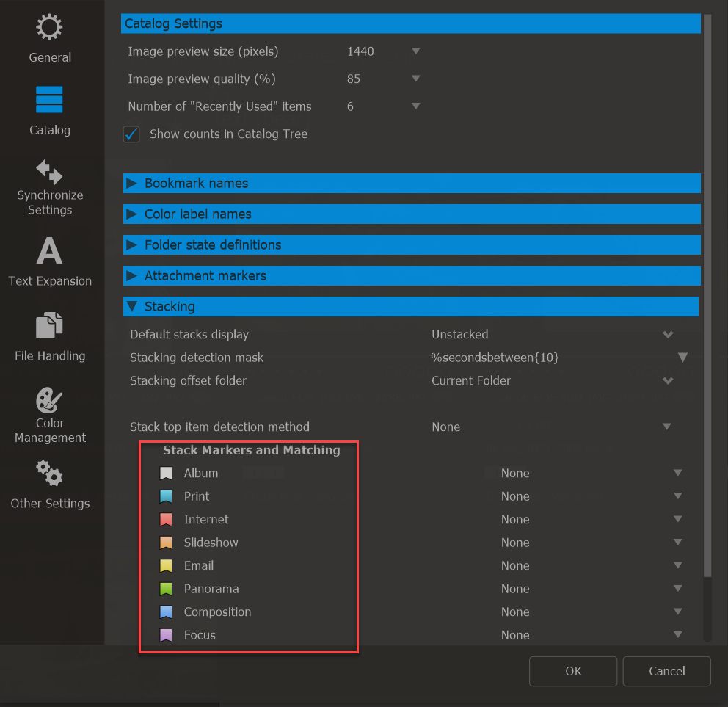728x707 pixels.
Task: Open Email matching dropdown arrow
Action: point(678,565)
